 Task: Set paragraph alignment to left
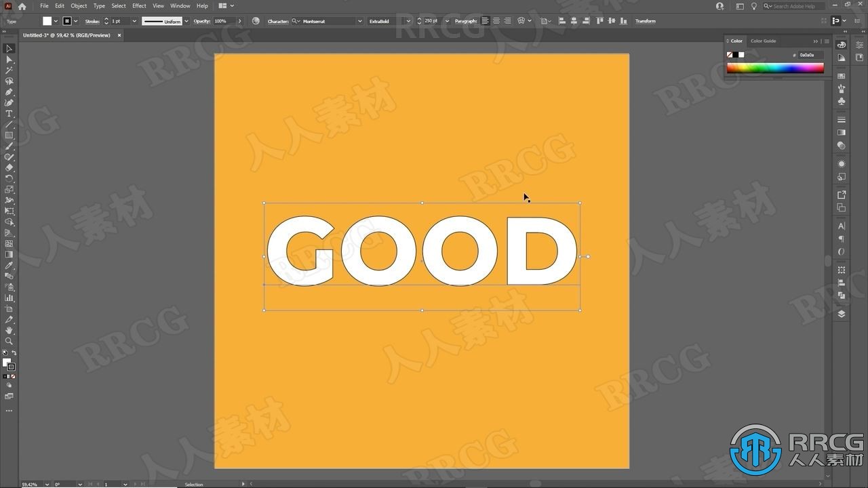click(x=485, y=21)
